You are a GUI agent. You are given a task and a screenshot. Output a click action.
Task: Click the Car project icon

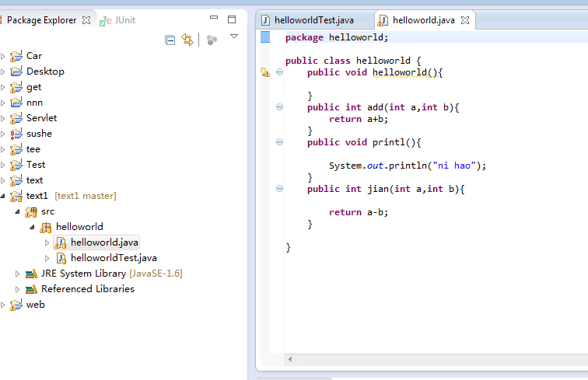coord(16,56)
